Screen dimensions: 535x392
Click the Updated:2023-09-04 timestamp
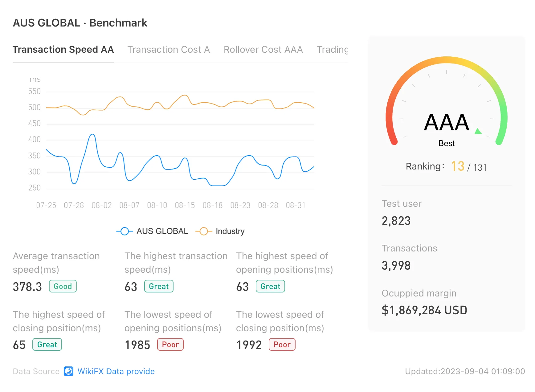(465, 371)
